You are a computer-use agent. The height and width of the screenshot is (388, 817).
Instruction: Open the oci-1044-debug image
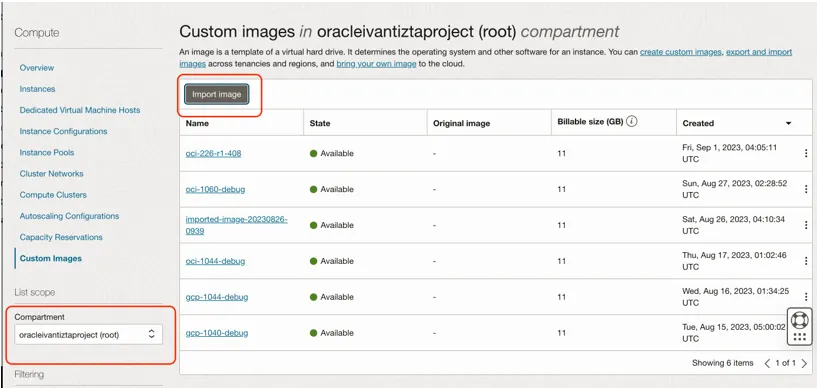[215, 261]
